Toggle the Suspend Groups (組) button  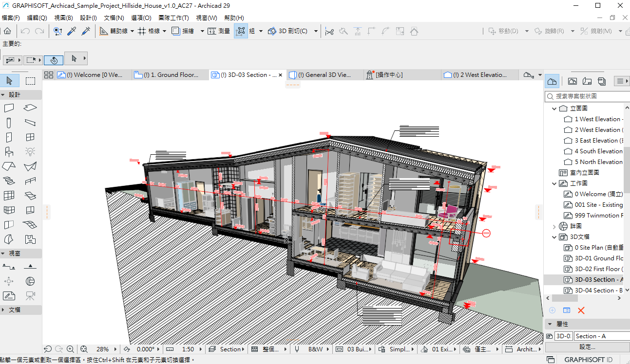click(x=241, y=31)
